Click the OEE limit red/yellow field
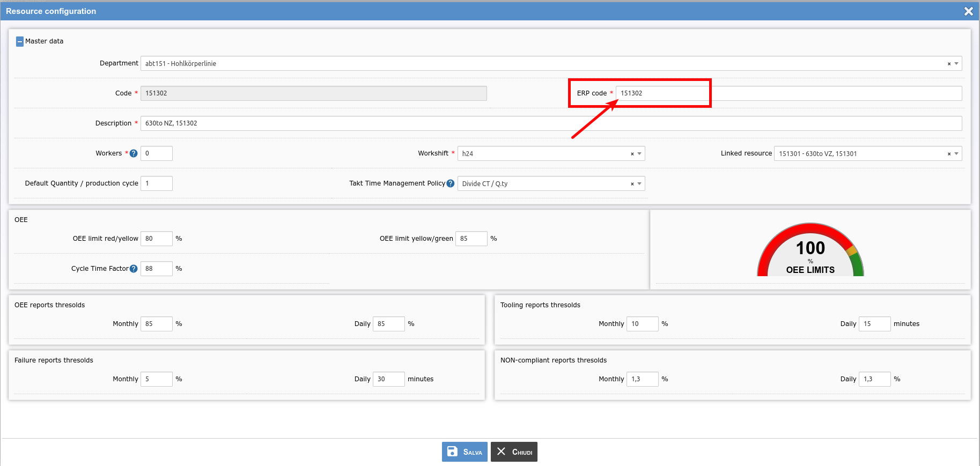Image resolution: width=980 pixels, height=466 pixels. pyautogui.click(x=156, y=239)
